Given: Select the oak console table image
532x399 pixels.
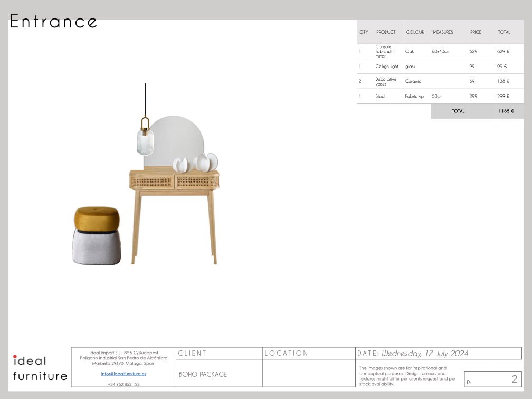Looking at the screenshot, I should pos(174,211).
